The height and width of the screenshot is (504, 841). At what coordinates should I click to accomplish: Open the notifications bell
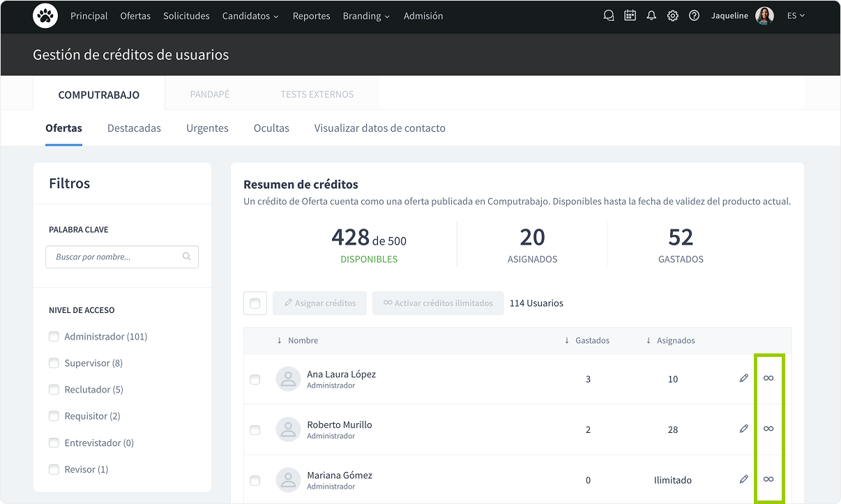pos(651,15)
